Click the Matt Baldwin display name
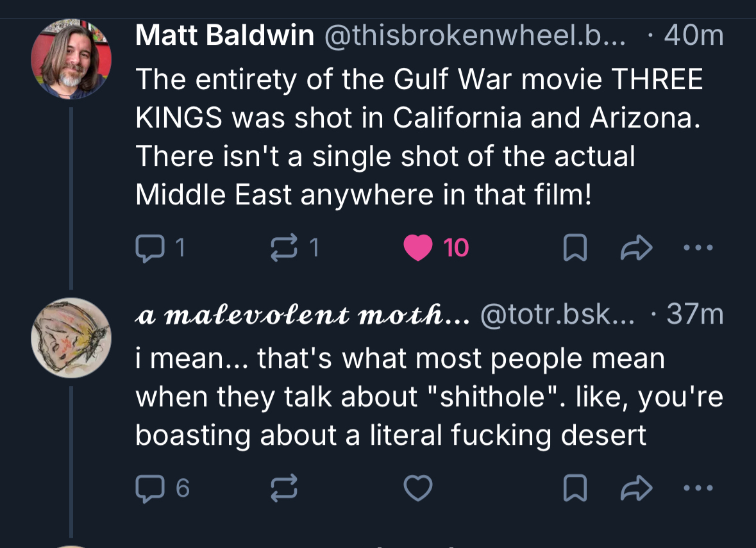The height and width of the screenshot is (548, 756). (224, 36)
